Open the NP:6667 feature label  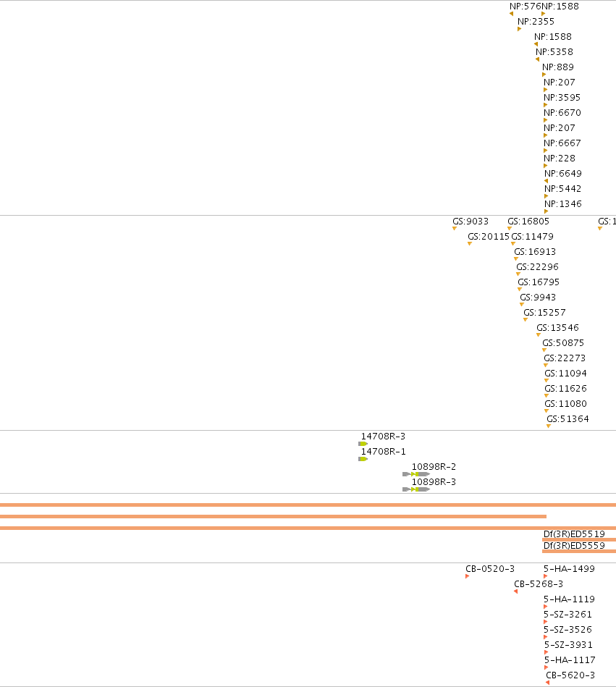562,143
